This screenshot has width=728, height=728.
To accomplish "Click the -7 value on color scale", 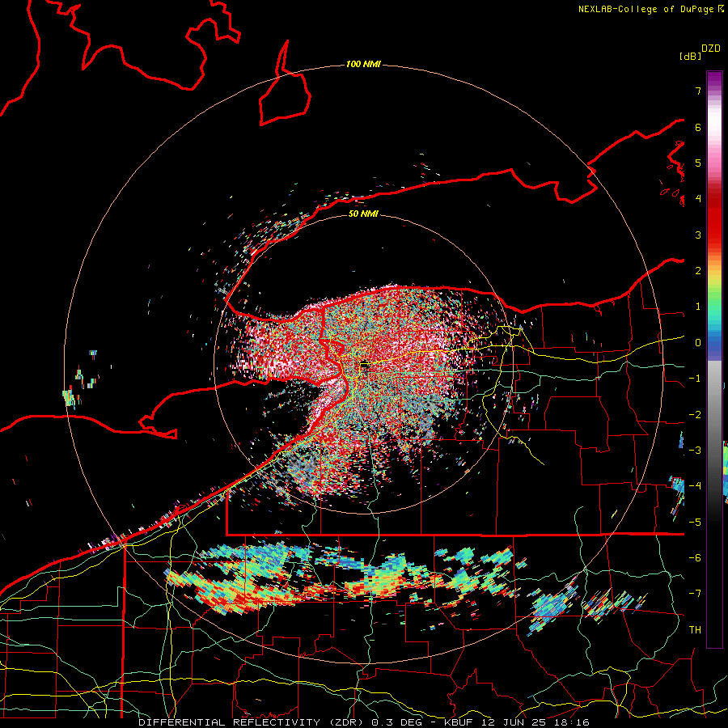I will 695,594.
